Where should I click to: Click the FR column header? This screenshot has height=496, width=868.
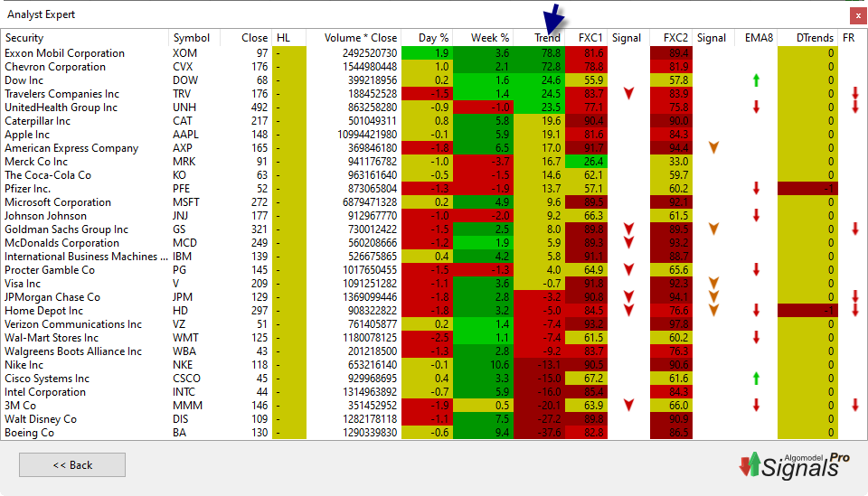coord(849,38)
